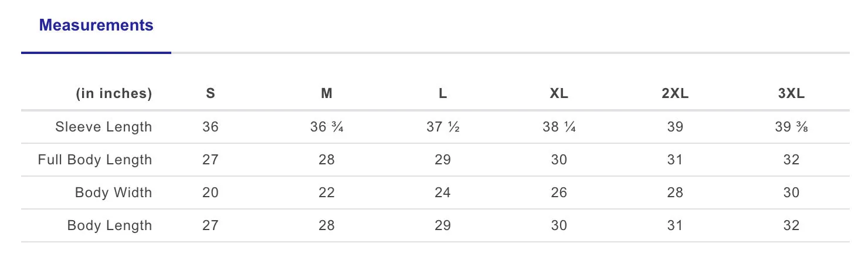868x270 pixels.
Task: Click the Body Width row label
Action: (114, 193)
